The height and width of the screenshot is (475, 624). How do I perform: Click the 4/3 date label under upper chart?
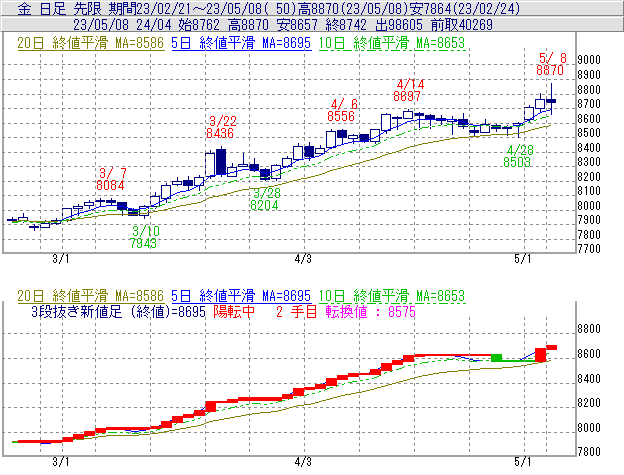(x=303, y=259)
